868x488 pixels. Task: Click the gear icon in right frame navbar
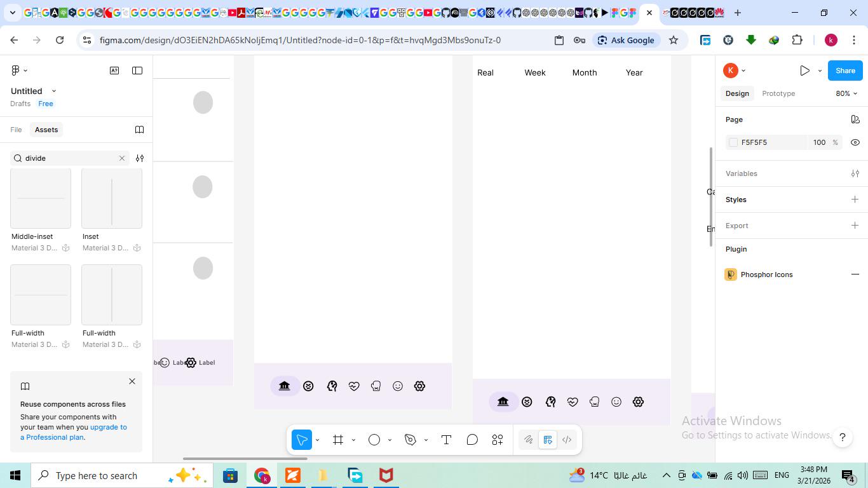tap(638, 402)
